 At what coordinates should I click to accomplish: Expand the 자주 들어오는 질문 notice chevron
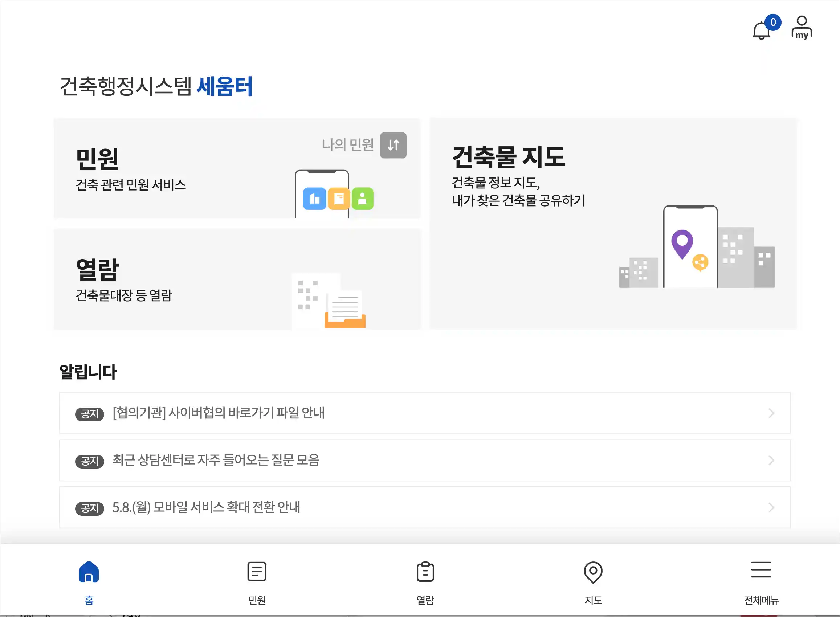coord(771,461)
